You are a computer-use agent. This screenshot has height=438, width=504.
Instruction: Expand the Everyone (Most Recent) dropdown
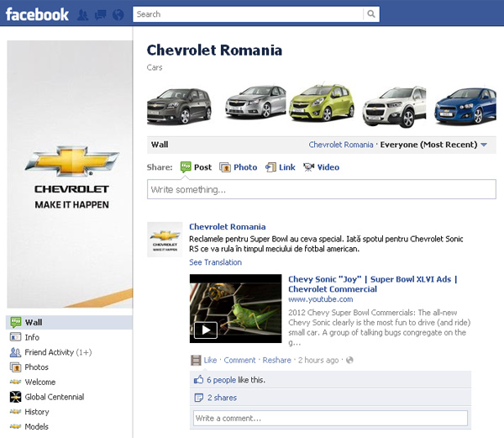pyautogui.click(x=484, y=145)
